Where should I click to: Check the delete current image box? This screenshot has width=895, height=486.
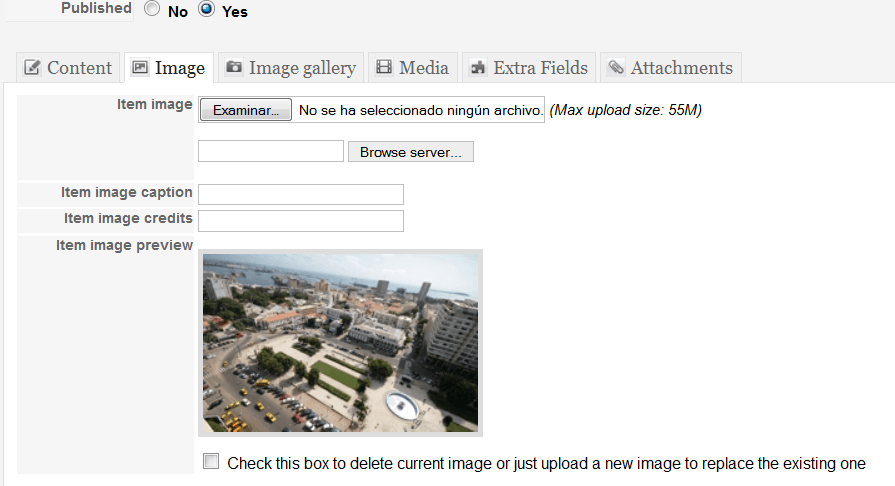click(211, 461)
